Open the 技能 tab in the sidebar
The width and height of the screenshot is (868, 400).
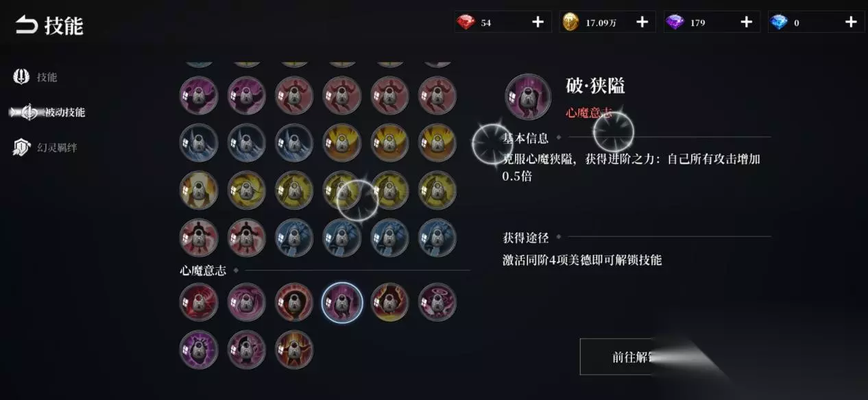pos(36,77)
